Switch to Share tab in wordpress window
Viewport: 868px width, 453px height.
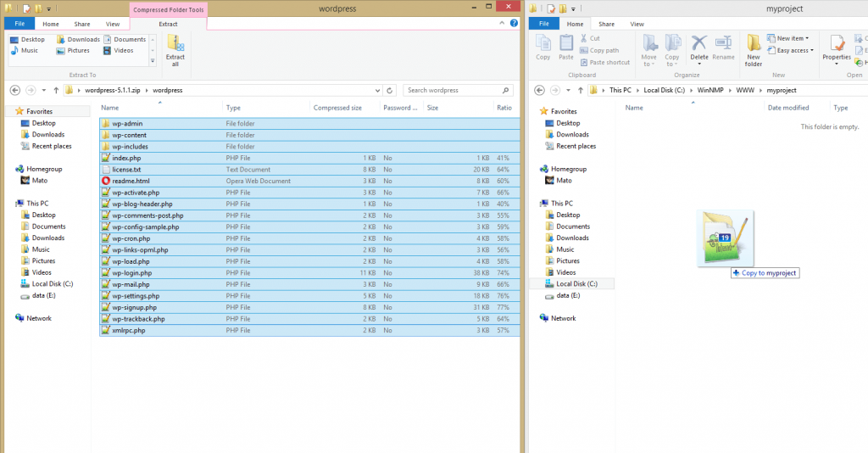(x=82, y=24)
